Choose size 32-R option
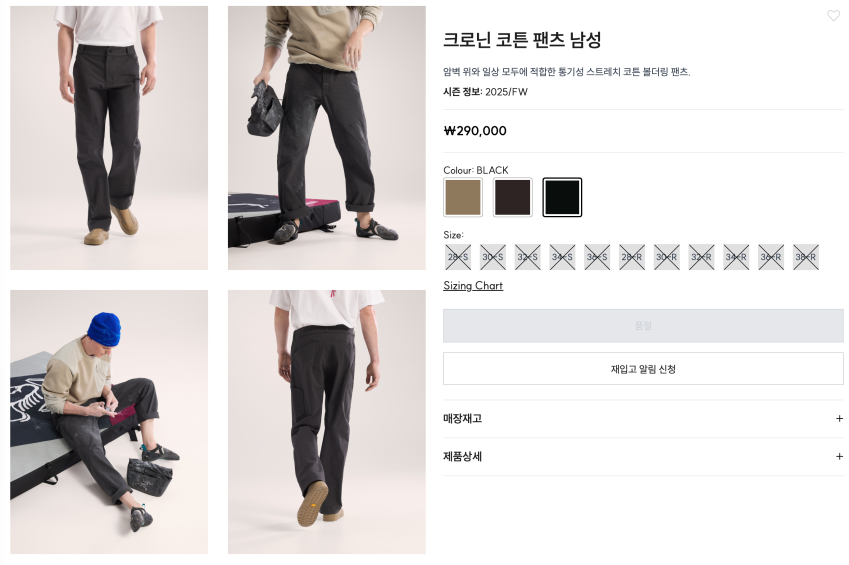The width and height of the screenshot is (849, 565). 701,257
